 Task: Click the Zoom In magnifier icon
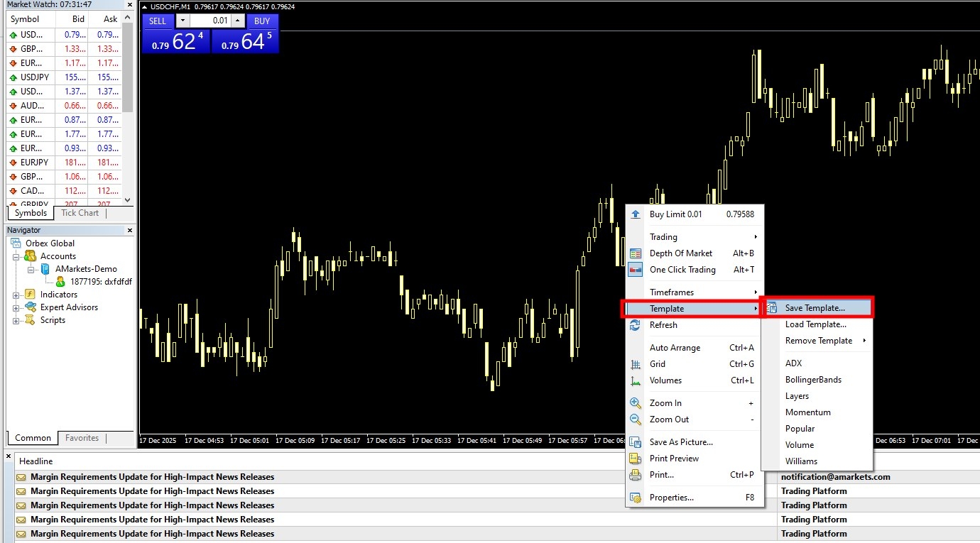tap(636, 403)
